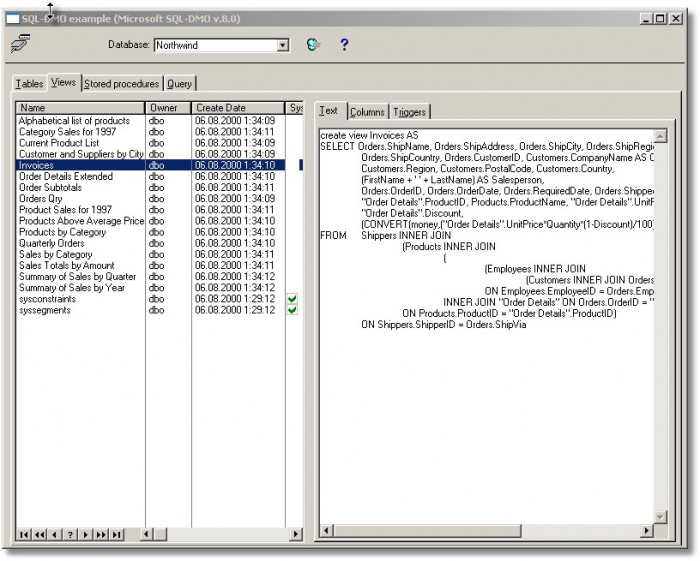Click the 'ON Shippers.ShipperID = Orders.ShipVia' line

(x=444, y=324)
